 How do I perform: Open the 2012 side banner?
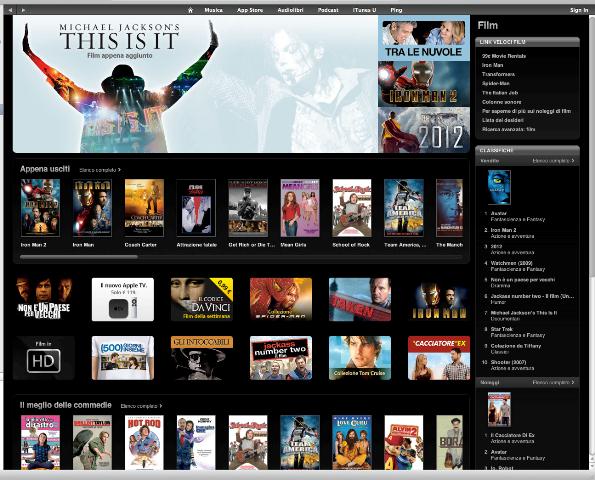(x=424, y=130)
